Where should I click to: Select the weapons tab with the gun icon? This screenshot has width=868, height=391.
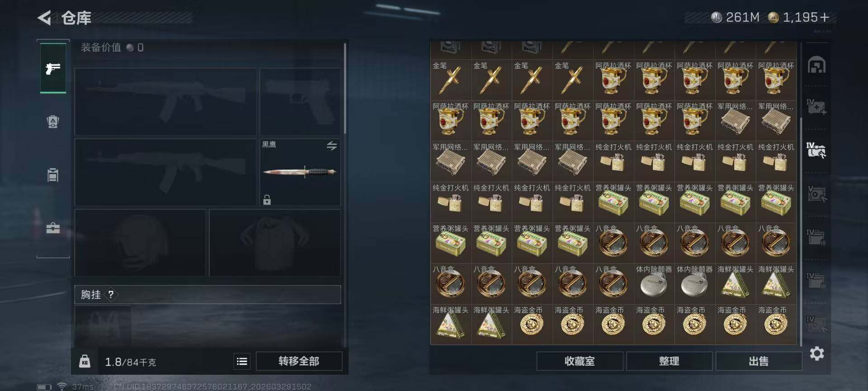53,68
